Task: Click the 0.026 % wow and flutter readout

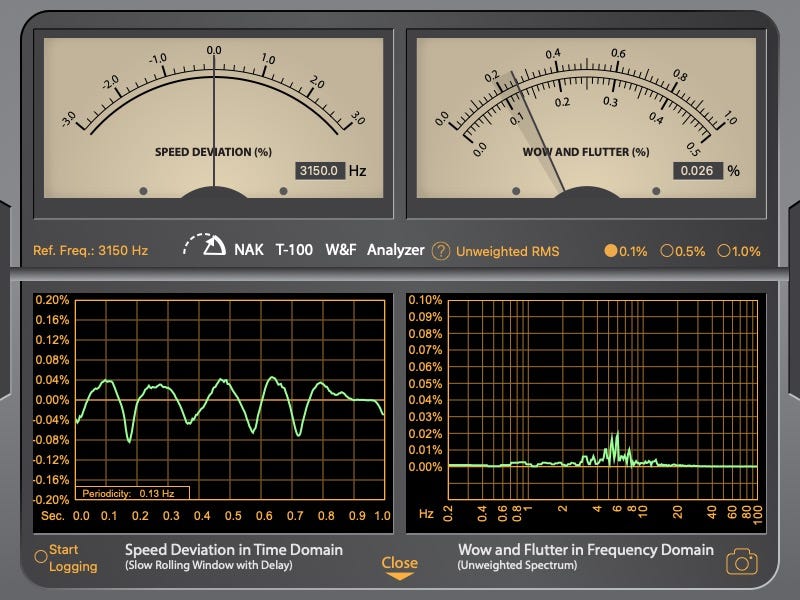Action: [x=697, y=171]
